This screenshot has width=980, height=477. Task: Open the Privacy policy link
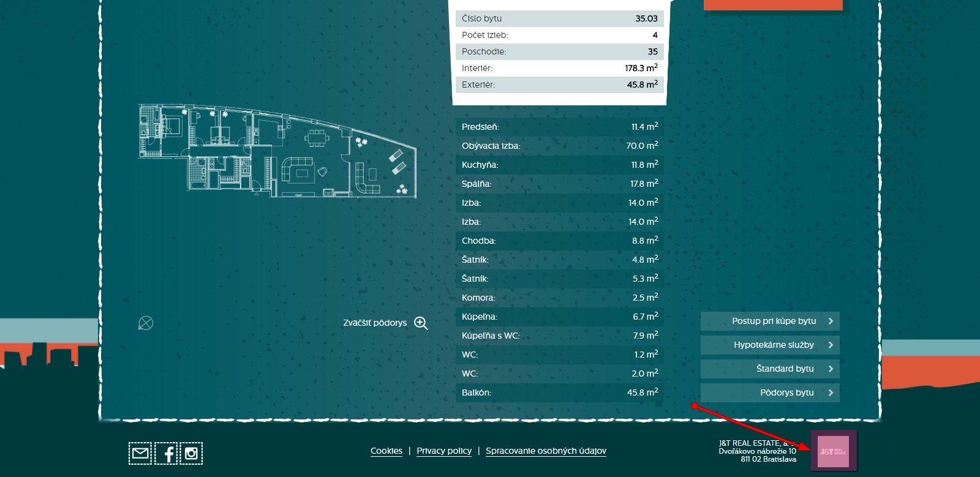[x=444, y=451]
